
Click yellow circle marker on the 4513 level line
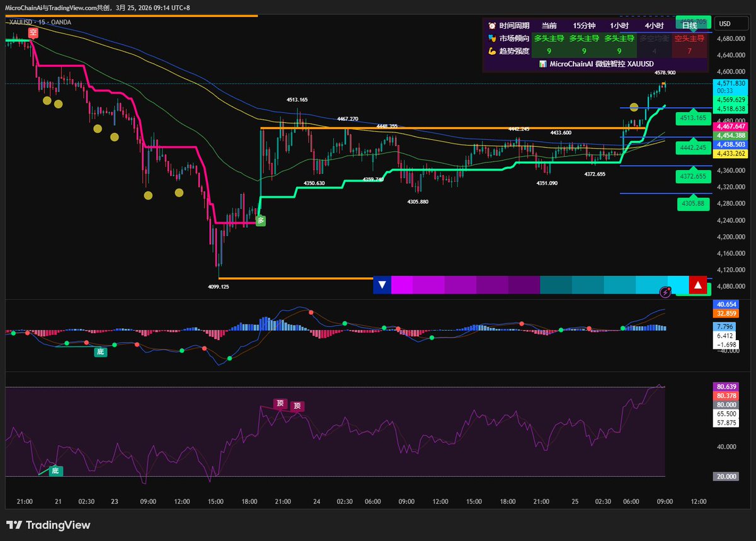click(634, 108)
